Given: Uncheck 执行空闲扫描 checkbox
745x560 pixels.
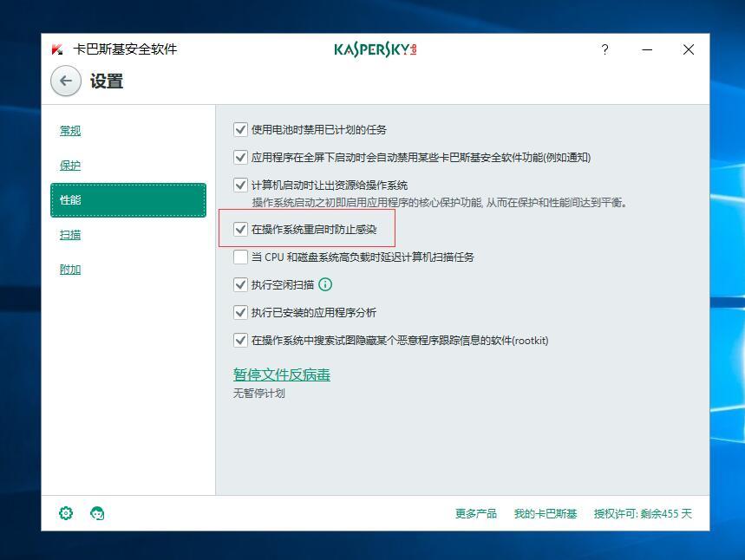Looking at the screenshot, I should click(x=241, y=284).
